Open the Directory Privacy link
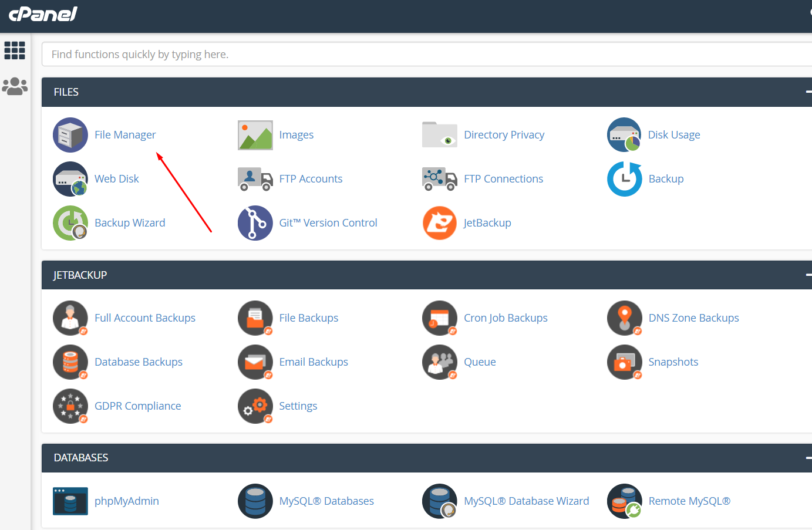812x530 pixels. tap(504, 135)
